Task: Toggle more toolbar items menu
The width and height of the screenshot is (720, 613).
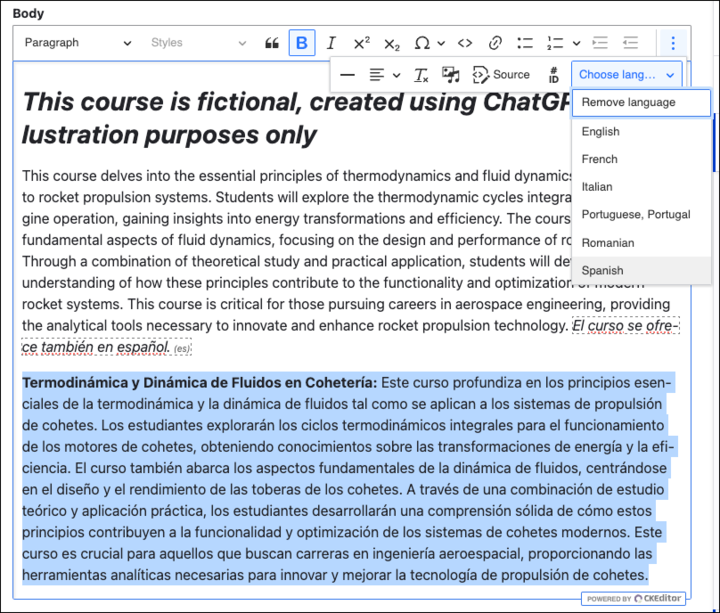Action: pos(673,43)
